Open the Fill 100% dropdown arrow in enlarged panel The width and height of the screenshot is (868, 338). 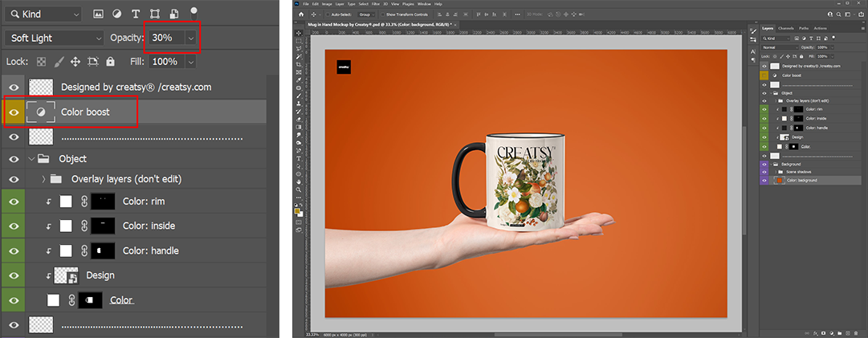coord(190,61)
